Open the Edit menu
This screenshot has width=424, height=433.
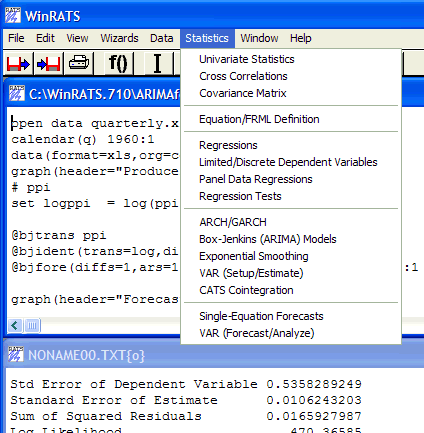pos(45,38)
